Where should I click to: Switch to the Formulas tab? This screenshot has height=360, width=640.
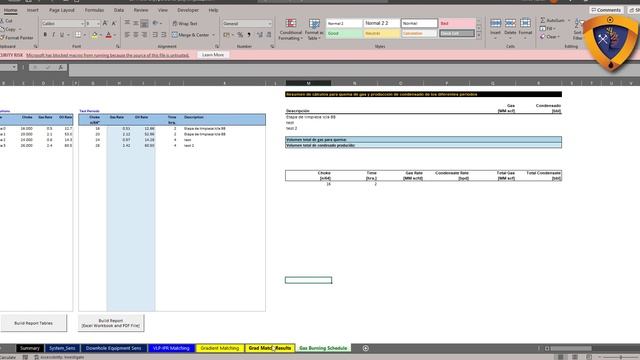coord(94,10)
